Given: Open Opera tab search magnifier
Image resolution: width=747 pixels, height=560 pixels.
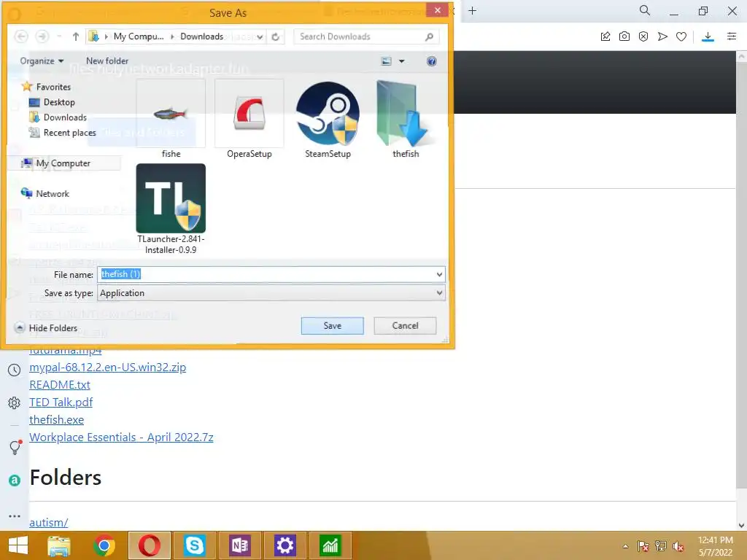Looking at the screenshot, I should click(645, 10).
